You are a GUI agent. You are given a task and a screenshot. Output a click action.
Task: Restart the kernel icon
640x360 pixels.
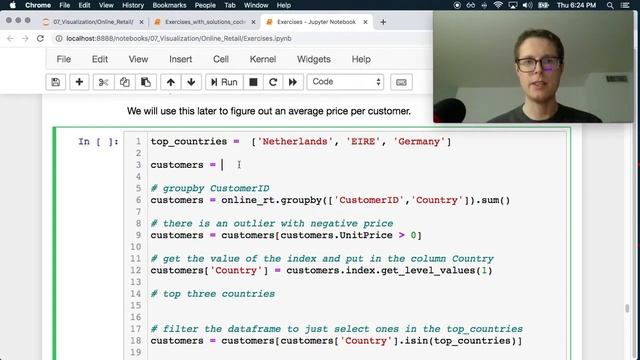[273, 82]
